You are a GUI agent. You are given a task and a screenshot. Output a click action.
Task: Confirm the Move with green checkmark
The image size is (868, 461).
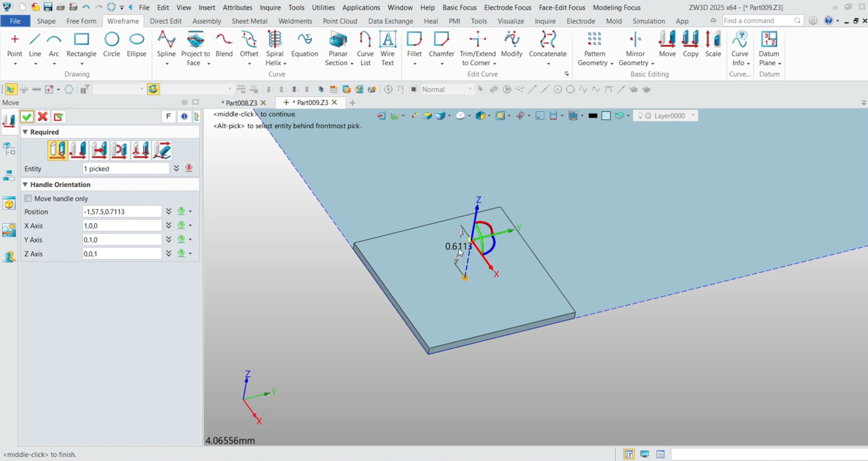pos(27,117)
